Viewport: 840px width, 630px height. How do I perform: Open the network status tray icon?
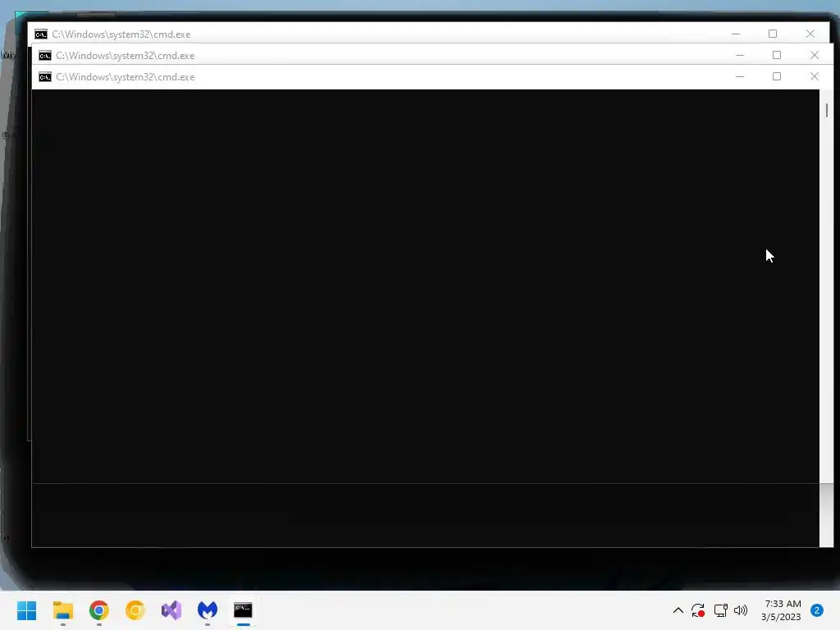[x=720, y=610]
